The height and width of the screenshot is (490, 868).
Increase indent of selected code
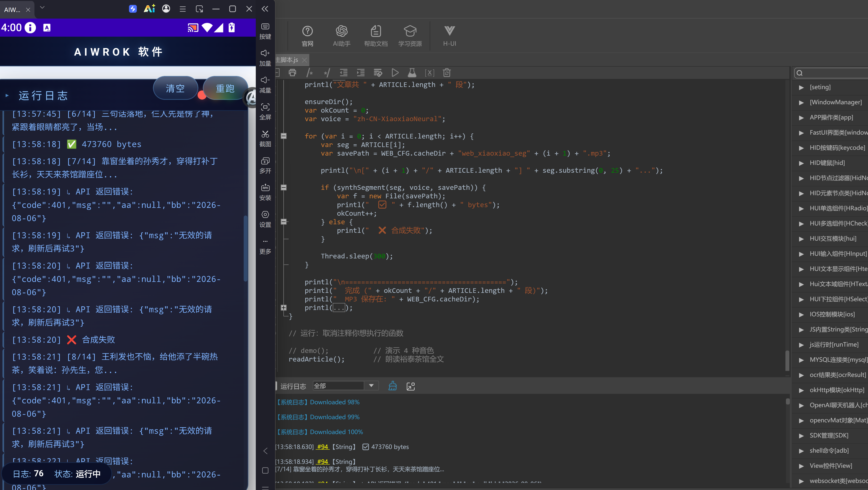[x=361, y=73]
